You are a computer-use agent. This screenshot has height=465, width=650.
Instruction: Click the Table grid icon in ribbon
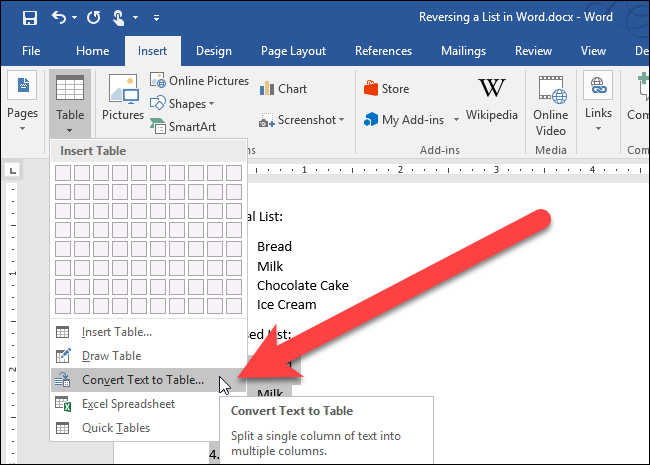70,88
